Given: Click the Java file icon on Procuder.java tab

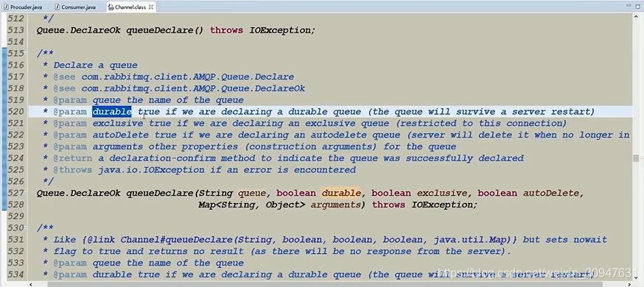Looking at the screenshot, I should [x=6, y=7].
